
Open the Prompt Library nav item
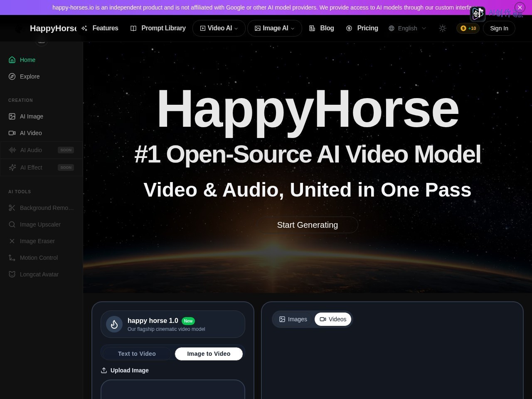(158, 28)
